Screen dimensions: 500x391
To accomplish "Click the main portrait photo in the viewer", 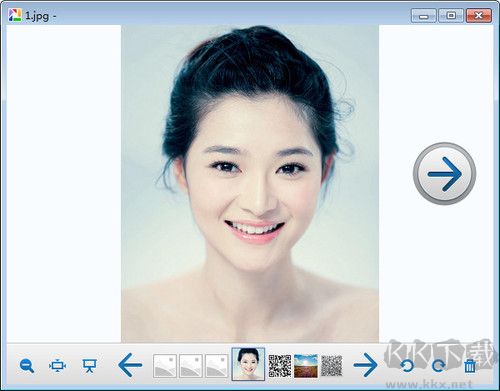I will pyautogui.click(x=250, y=184).
